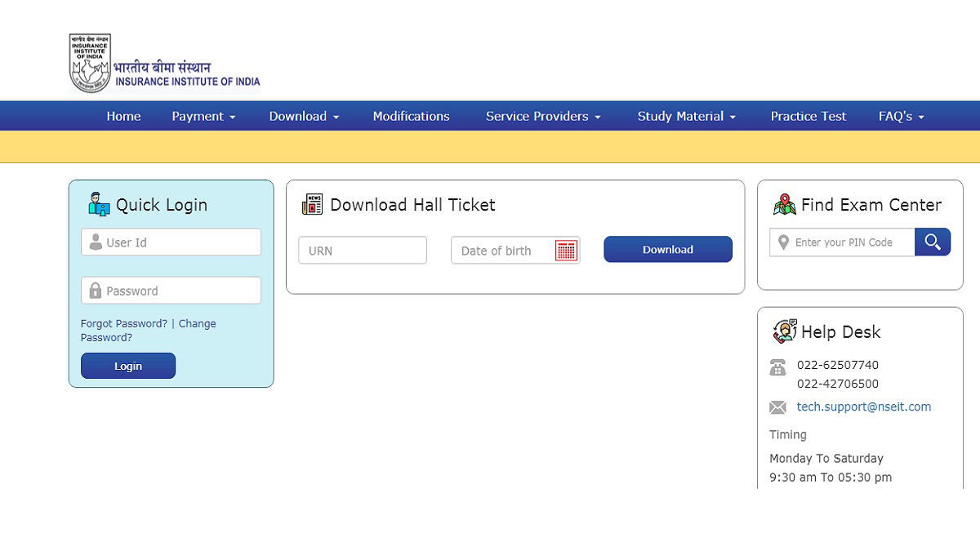Click inside the URN input field
The image size is (980, 551).
(x=362, y=250)
